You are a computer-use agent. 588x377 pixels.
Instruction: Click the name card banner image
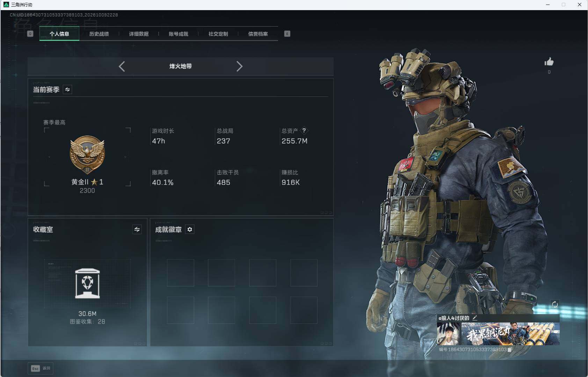coord(510,334)
